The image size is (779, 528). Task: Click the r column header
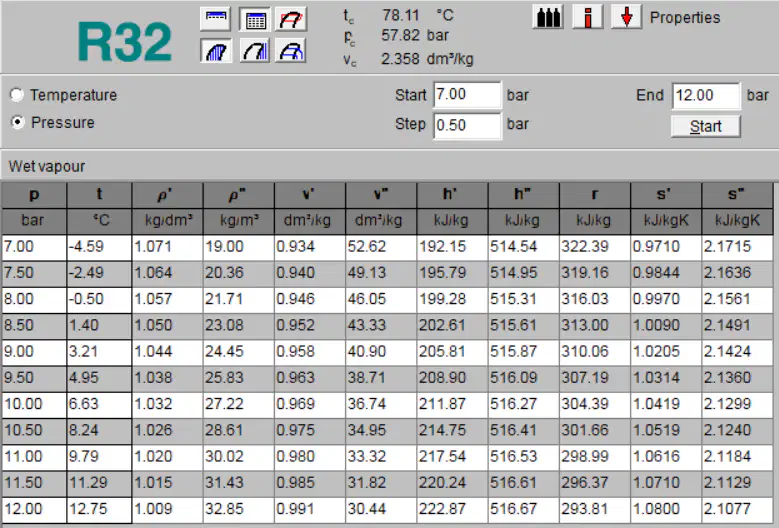pos(595,195)
